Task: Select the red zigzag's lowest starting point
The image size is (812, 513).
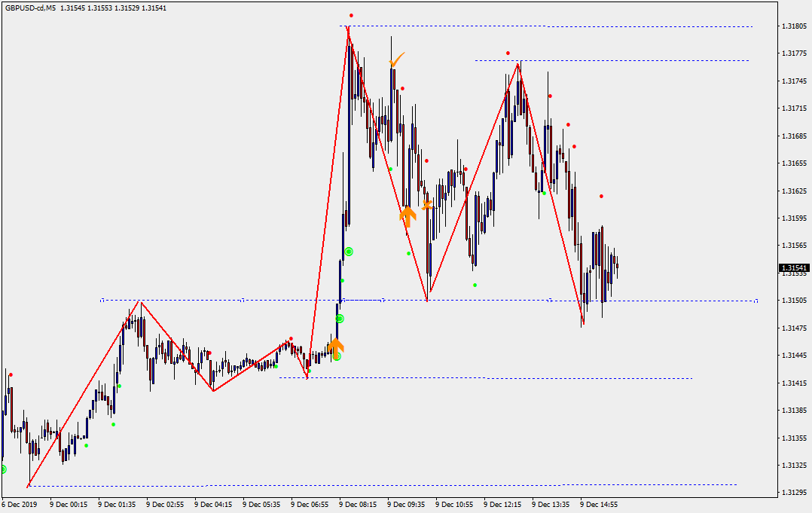Action: (29, 486)
